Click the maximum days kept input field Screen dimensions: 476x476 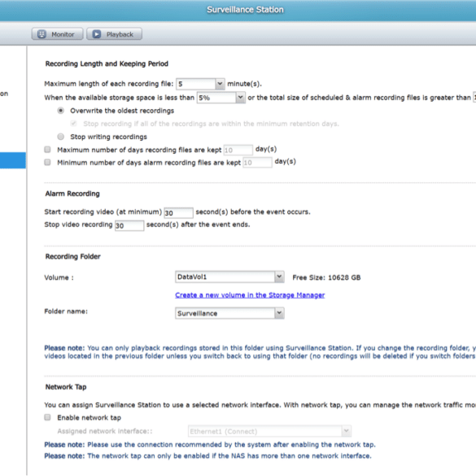click(x=238, y=150)
